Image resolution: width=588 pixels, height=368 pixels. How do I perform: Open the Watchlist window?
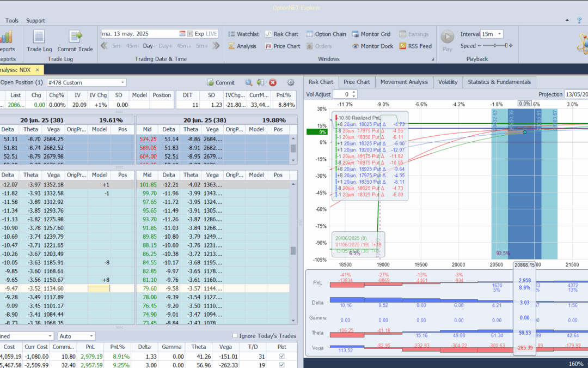click(x=243, y=34)
